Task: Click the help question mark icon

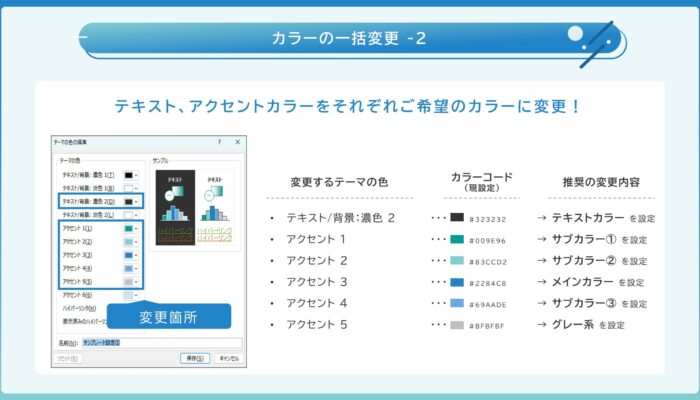Action: [219, 142]
